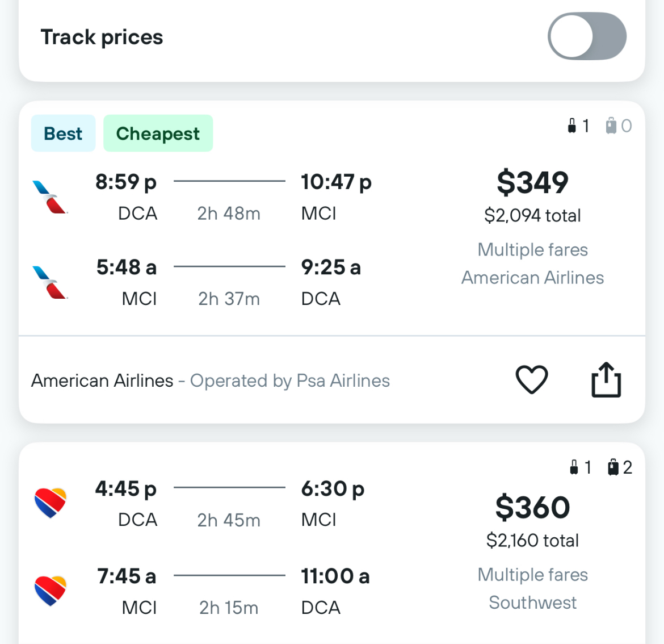Save the American Airlines flight with heart icon
The height and width of the screenshot is (644, 664).
tap(531, 379)
